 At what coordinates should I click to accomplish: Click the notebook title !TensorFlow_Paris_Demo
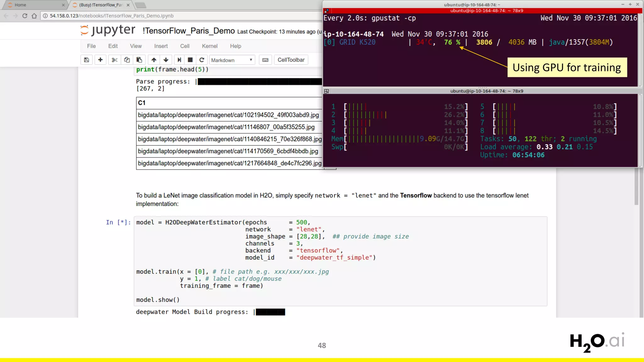point(189,31)
